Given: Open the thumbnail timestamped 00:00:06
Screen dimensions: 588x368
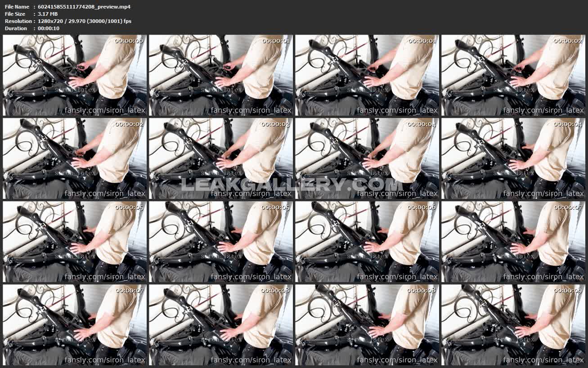Looking at the screenshot, I should (367, 242).
